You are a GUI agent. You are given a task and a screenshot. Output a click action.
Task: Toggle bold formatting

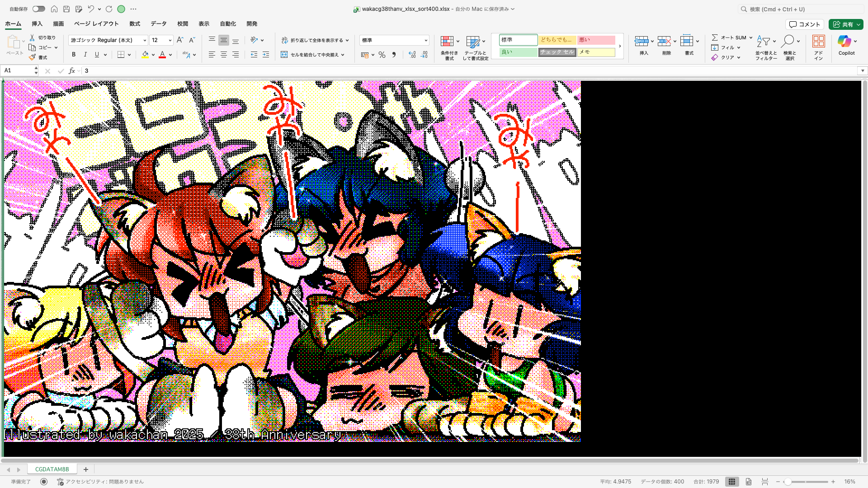pos(73,54)
